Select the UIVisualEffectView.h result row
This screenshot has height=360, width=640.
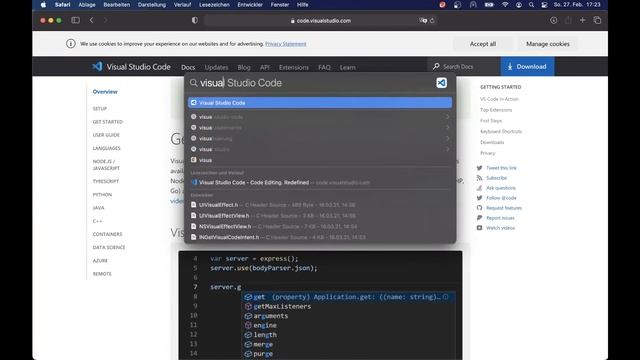point(320,216)
